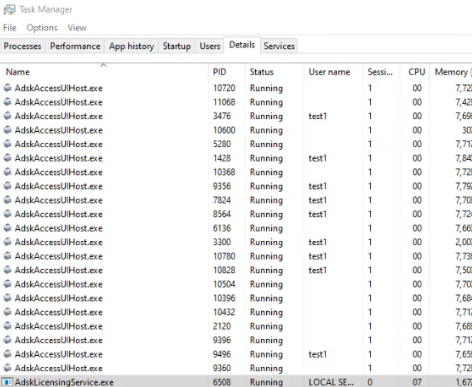Click test1 user name in PID 10828 row
This screenshot has width=472, height=387.
tap(318, 270)
